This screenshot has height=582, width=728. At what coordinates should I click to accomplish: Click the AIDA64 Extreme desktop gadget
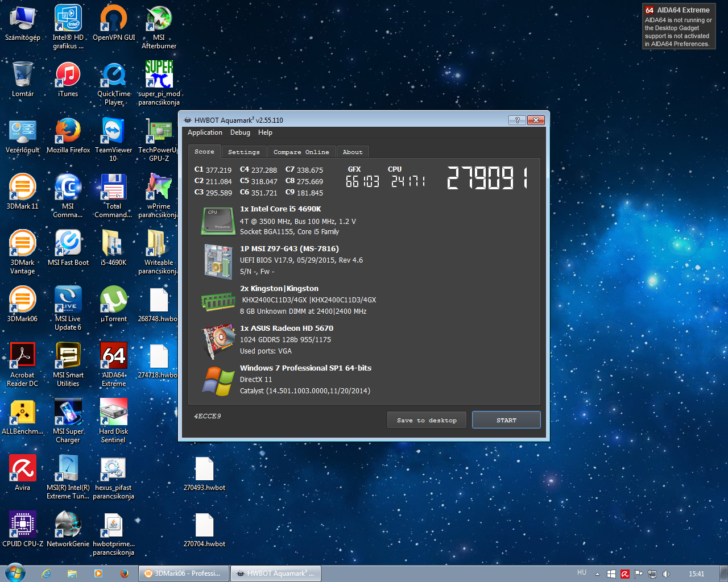(679, 26)
